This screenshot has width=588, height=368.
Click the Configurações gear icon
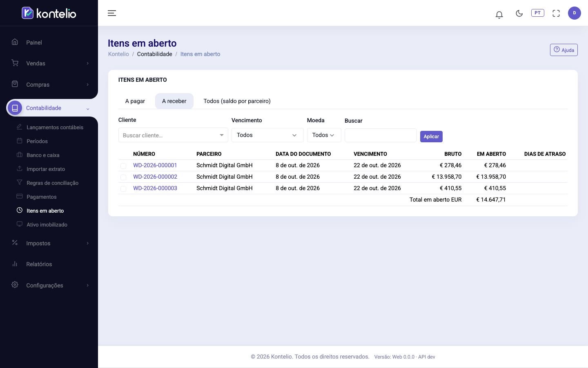tap(15, 285)
